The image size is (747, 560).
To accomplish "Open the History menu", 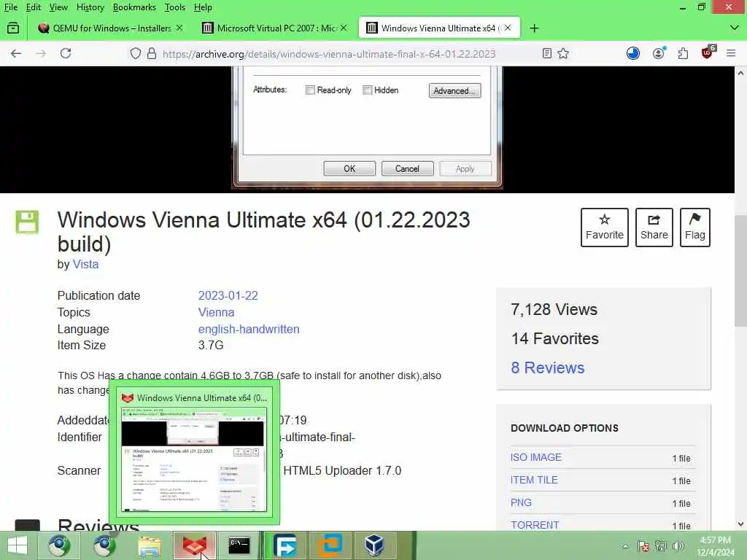I will (90, 7).
